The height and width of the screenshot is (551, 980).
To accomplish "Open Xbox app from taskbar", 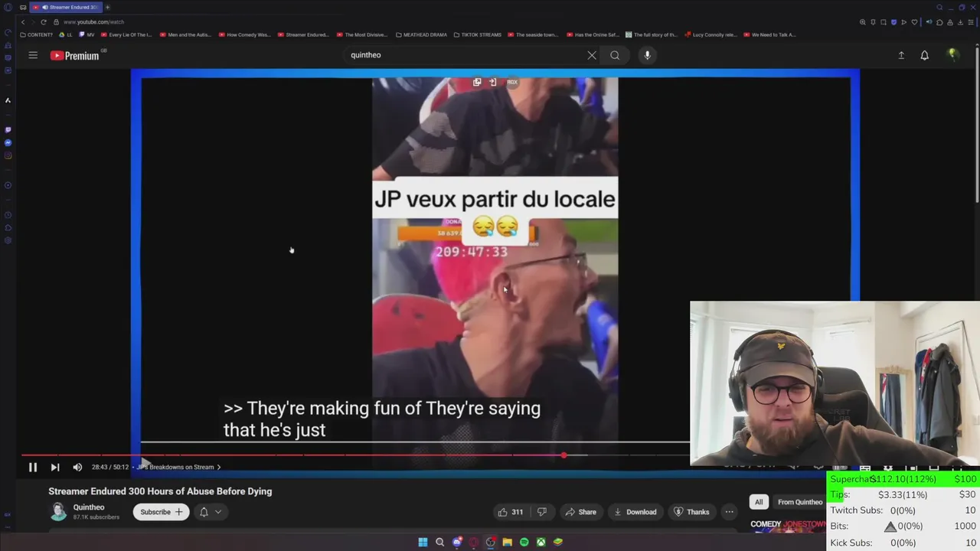I will [541, 542].
